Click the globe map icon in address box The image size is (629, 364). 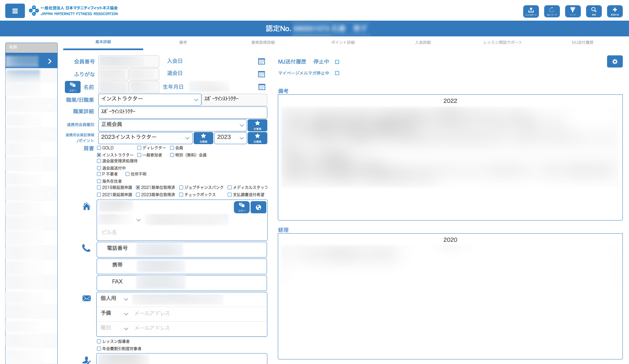point(258,207)
